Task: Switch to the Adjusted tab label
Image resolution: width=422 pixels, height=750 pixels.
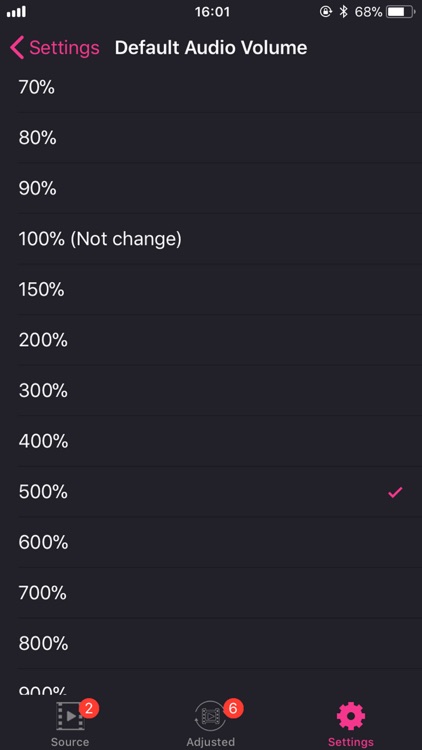Action: (211, 742)
